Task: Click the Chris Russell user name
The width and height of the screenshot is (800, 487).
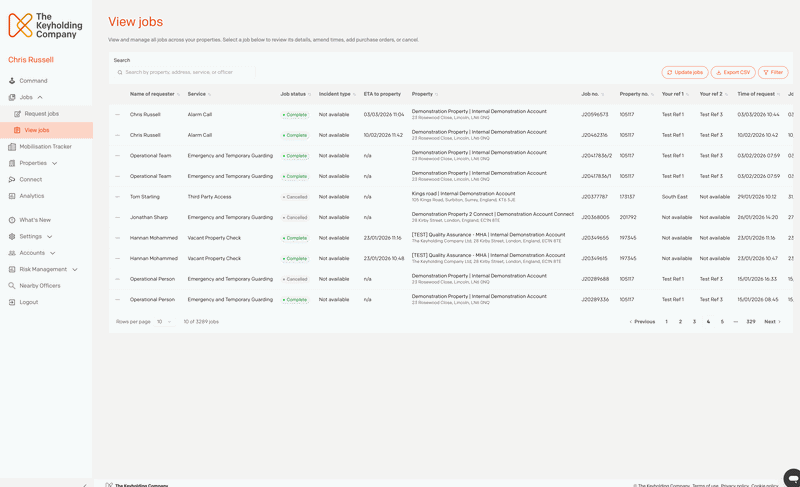Action: pos(31,60)
